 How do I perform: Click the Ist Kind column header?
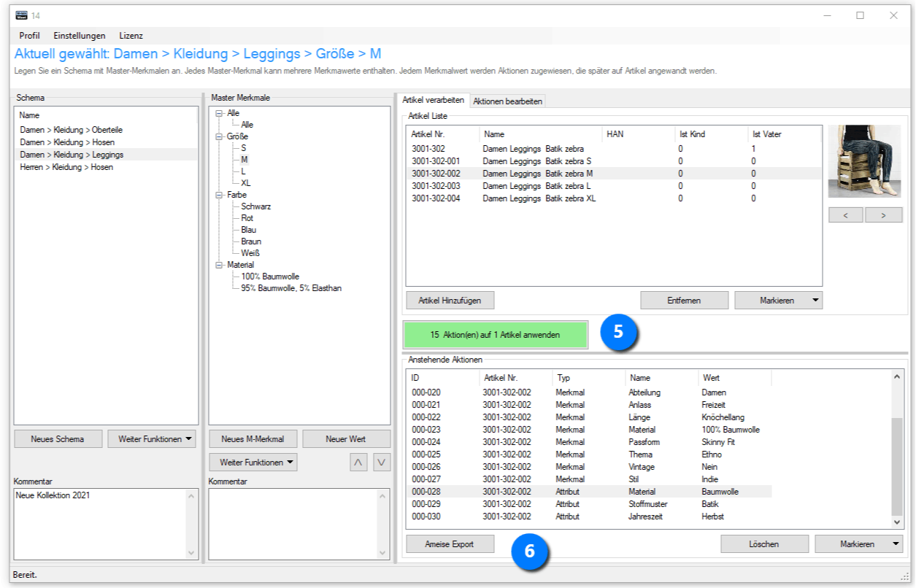pyautogui.click(x=712, y=135)
